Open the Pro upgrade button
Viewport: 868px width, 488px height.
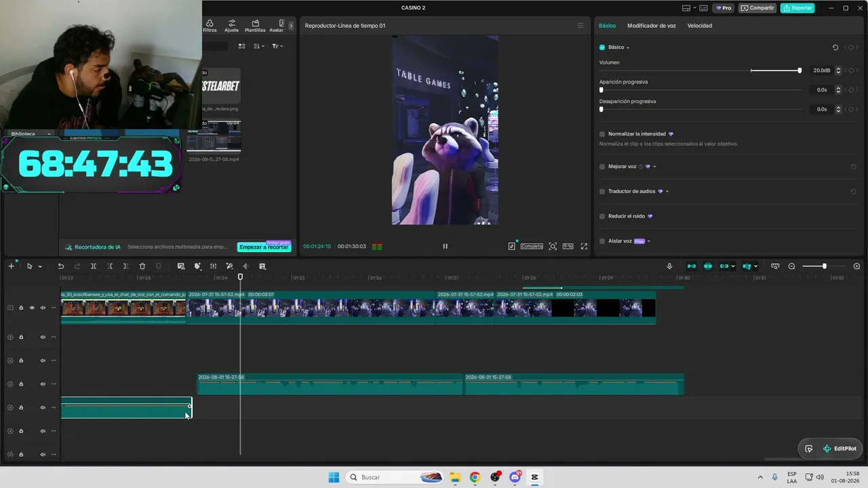724,8
